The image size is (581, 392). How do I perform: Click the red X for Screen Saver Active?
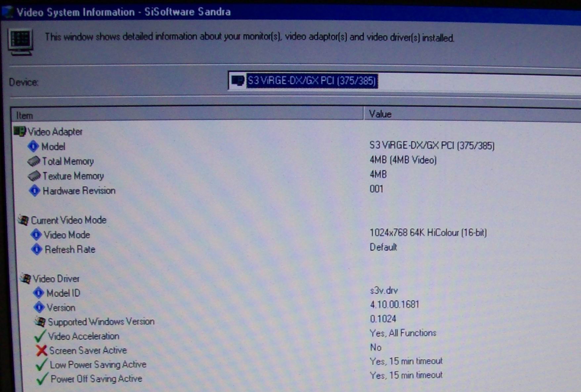[41, 350]
